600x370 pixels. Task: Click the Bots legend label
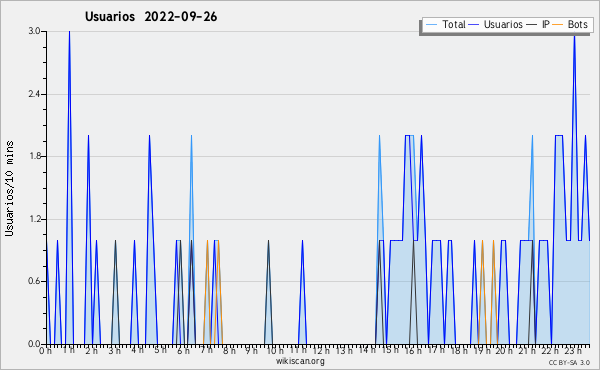point(577,24)
